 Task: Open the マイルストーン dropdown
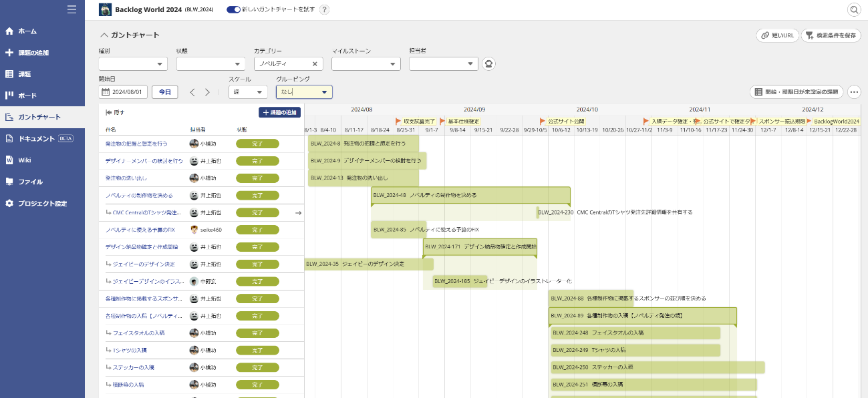click(x=366, y=64)
